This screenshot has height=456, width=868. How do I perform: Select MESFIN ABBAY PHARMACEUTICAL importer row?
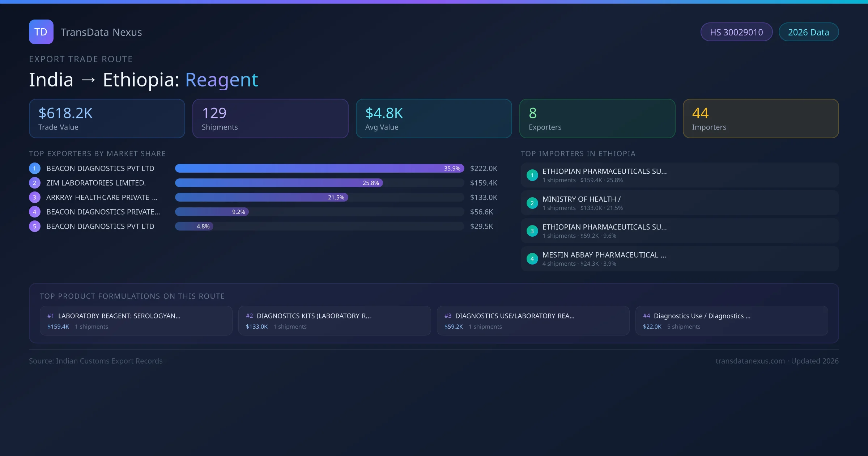[x=679, y=259]
